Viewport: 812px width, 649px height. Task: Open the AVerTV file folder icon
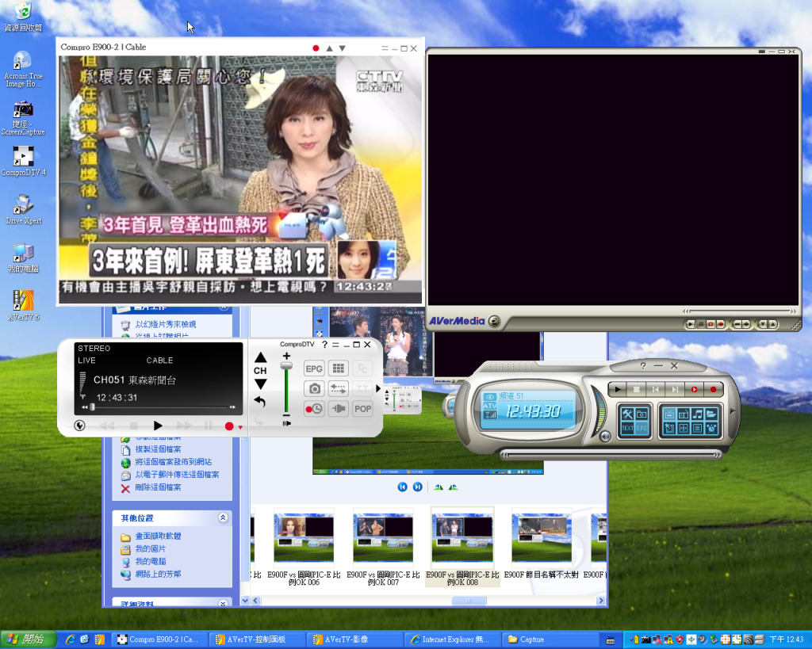click(711, 414)
